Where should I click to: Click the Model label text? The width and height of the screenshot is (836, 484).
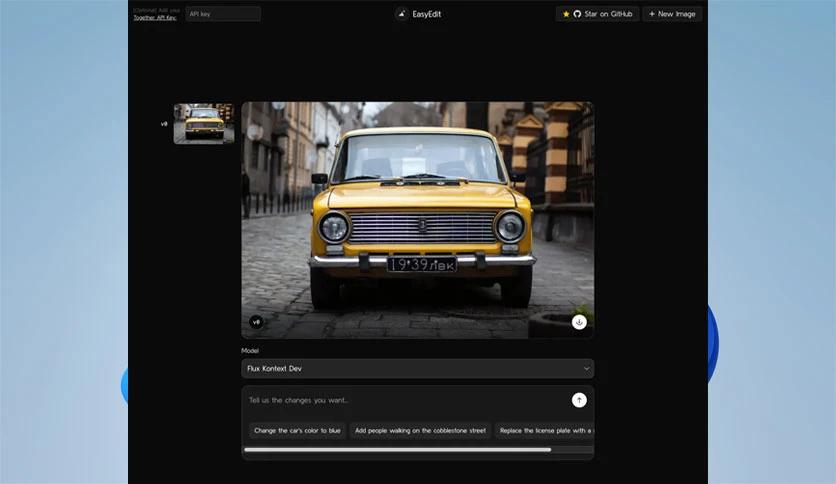[x=250, y=351]
